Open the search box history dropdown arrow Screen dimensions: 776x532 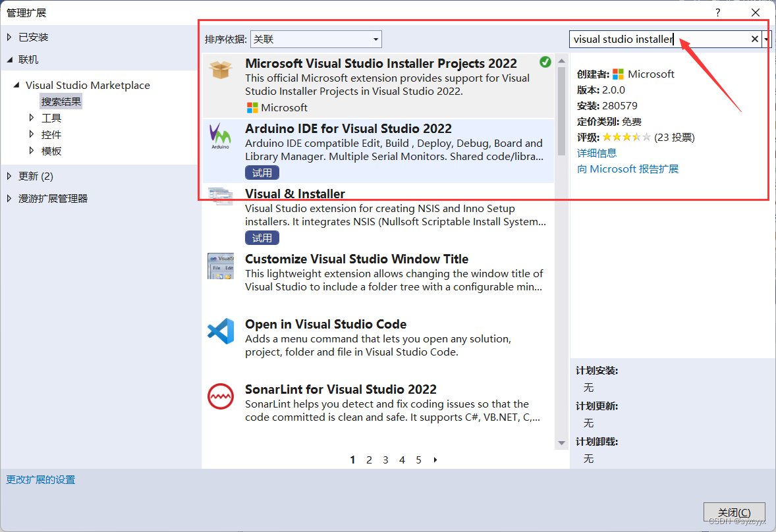coord(767,39)
